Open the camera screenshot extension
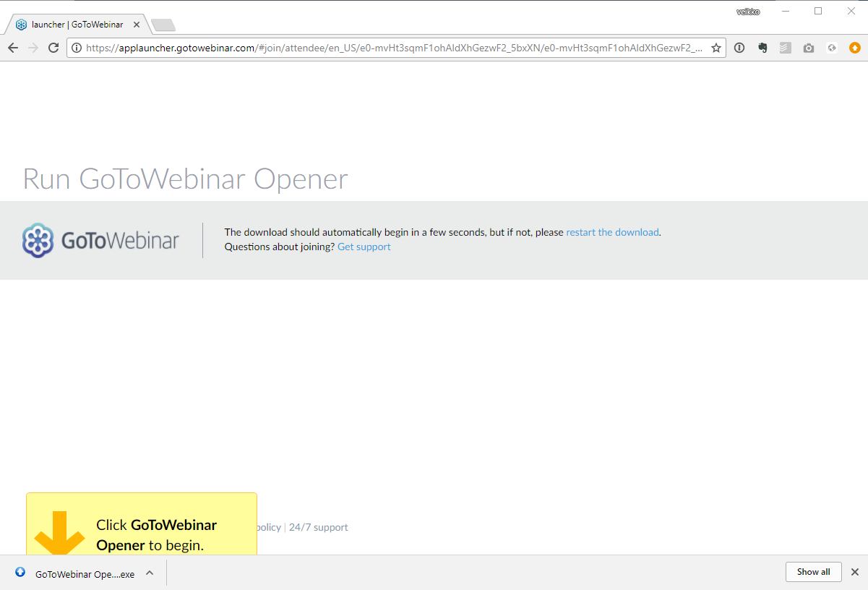 (808, 48)
